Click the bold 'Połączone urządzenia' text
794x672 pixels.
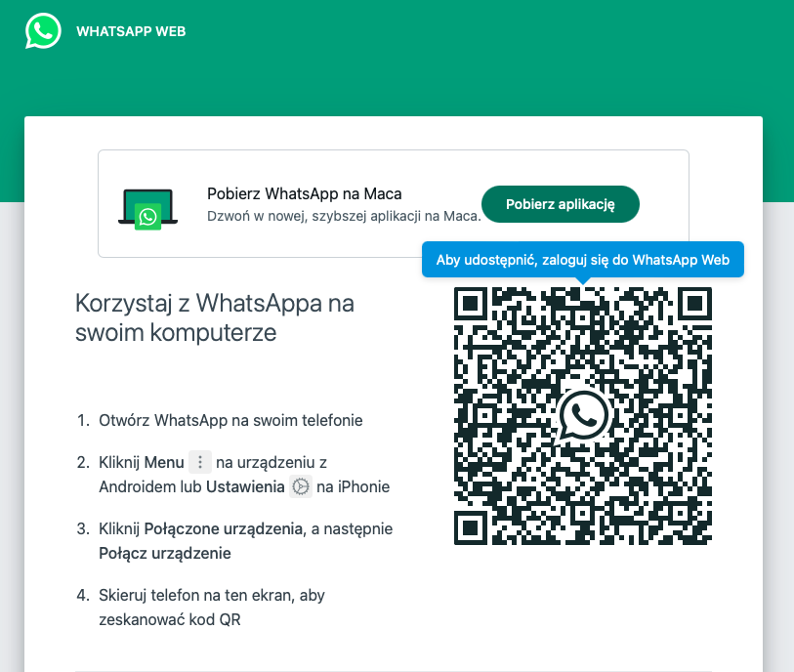point(224,528)
